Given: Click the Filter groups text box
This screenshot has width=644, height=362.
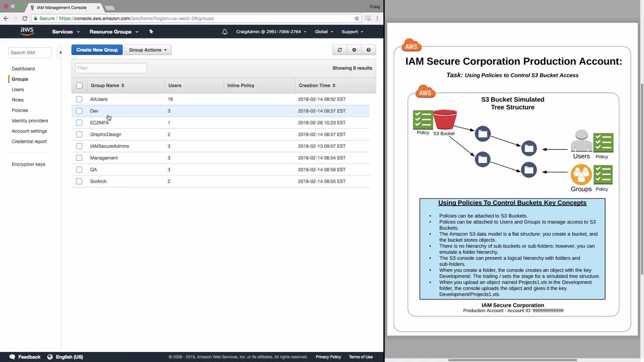Looking at the screenshot, I should click(x=111, y=68).
